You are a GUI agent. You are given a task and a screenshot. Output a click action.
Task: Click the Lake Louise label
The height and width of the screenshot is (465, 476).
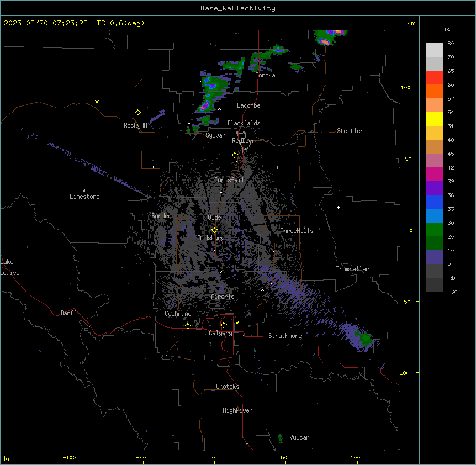coord(9,267)
